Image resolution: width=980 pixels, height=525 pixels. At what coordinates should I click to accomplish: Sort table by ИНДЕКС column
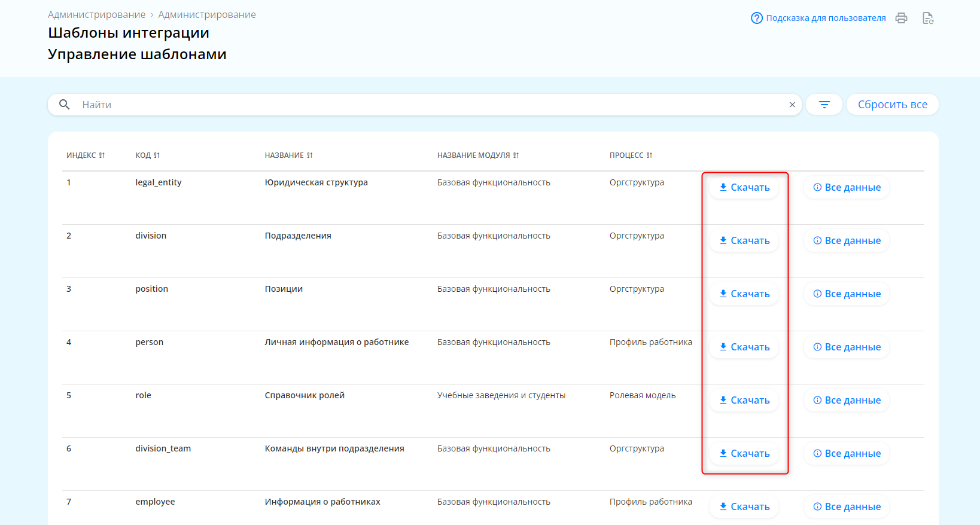(x=86, y=155)
